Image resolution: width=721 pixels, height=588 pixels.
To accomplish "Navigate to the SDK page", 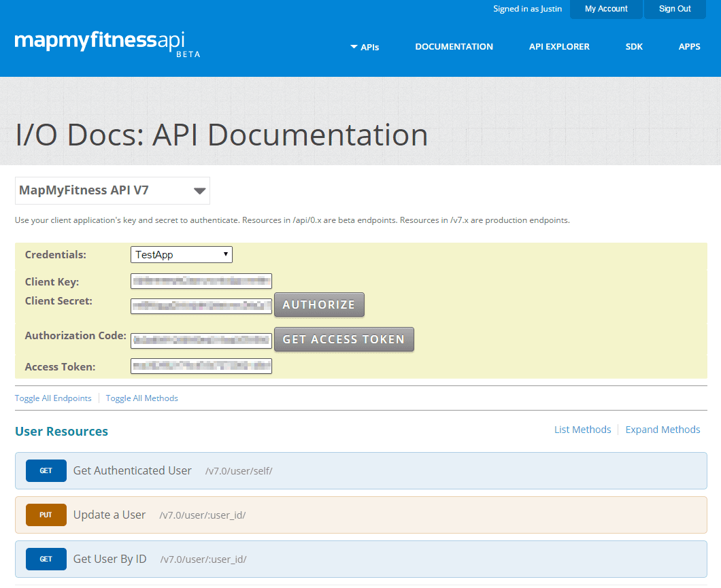I will (634, 46).
